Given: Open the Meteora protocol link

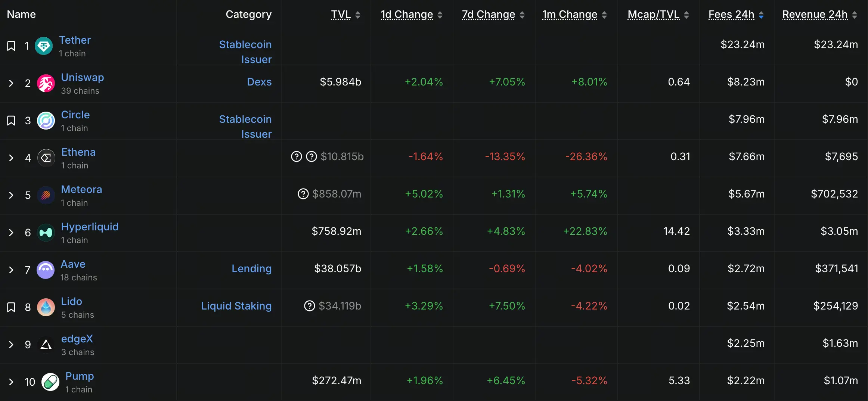Looking at the screenshot, I should [81, 189].
